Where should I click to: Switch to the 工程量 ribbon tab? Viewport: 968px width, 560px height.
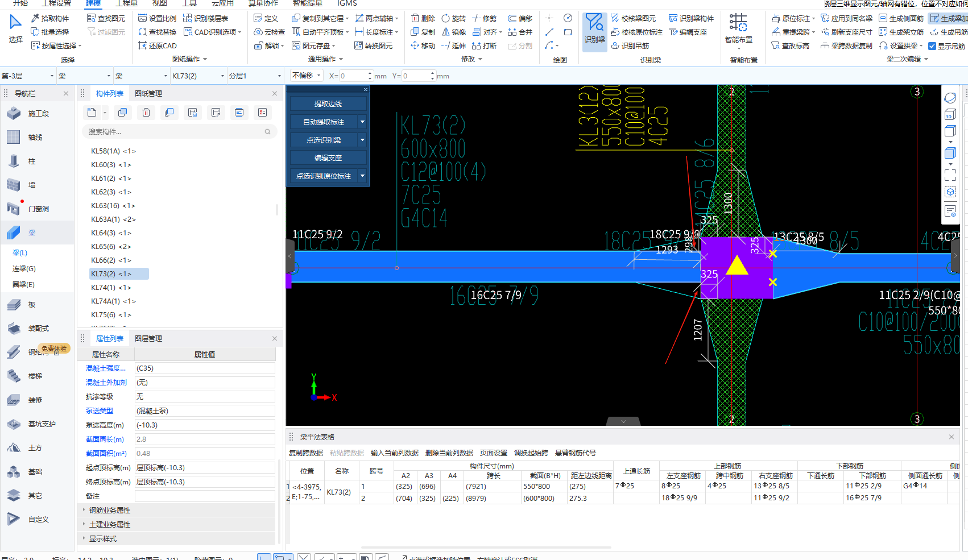click(126, 3)
